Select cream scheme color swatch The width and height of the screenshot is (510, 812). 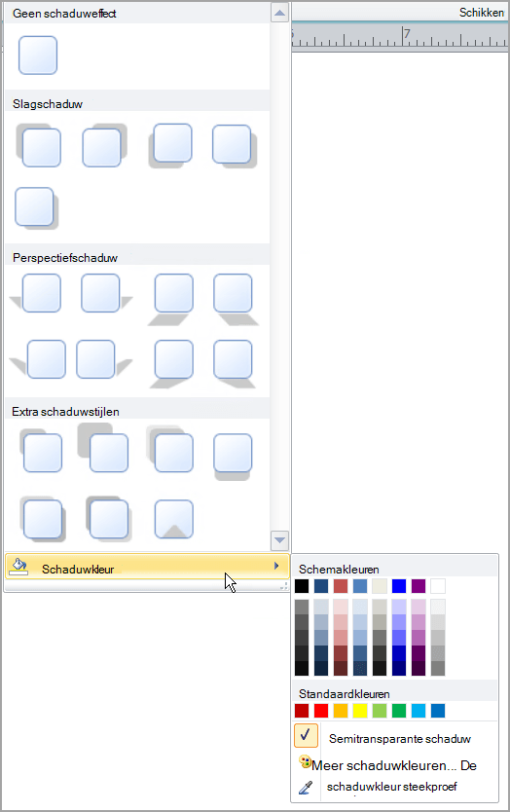tap(380, 586)
